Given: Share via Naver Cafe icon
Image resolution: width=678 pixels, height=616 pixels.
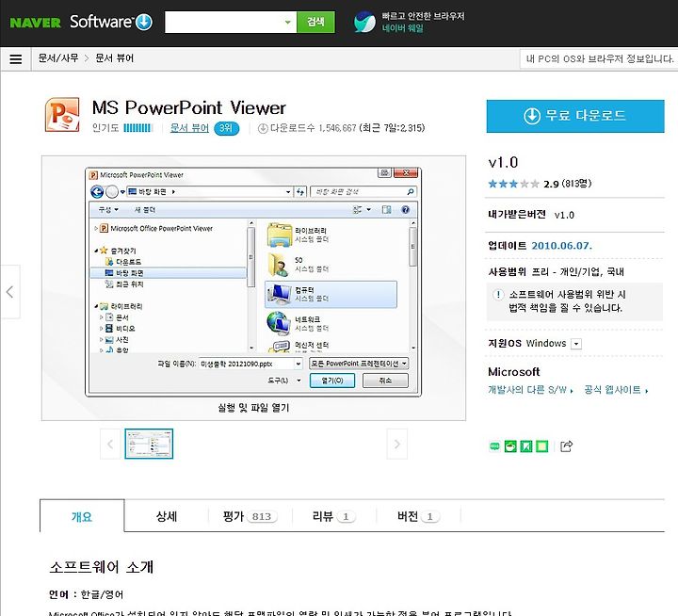Looking at the screenshot, I should pos(510,446).
